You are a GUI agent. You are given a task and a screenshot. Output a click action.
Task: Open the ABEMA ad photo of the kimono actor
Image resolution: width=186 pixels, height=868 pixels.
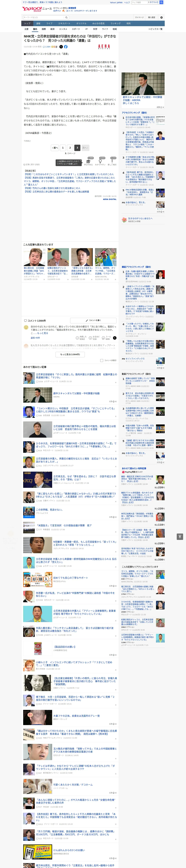pyautogui.click(x=143, y=84)
